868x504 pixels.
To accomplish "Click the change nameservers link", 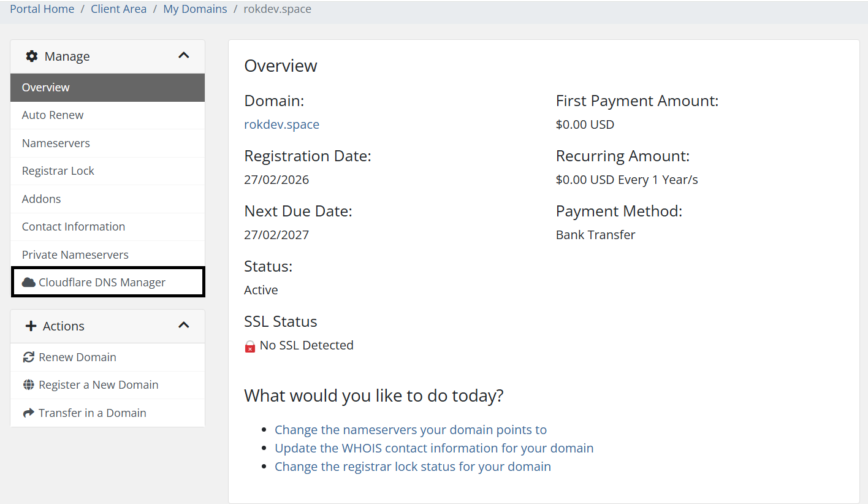I will click(x=411, y=429).
